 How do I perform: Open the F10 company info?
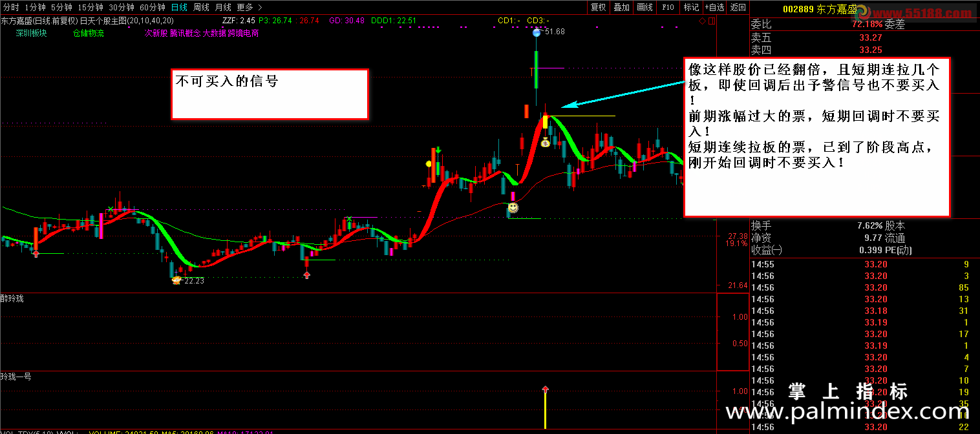(x=668, y=7)
